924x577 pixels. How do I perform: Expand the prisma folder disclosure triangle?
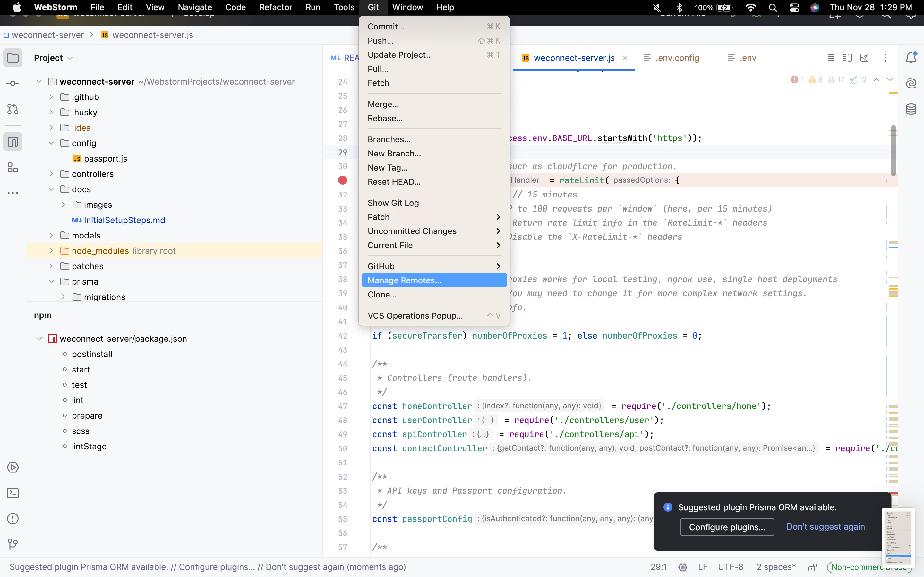coord(51,281)
